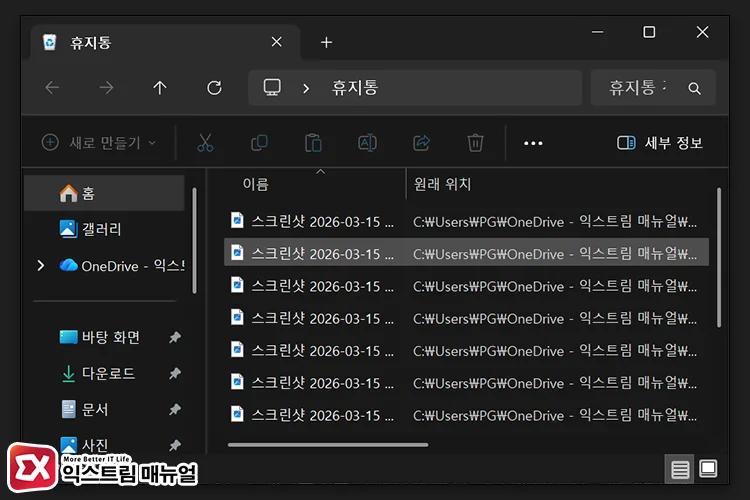This screenshot has height=500, width=750.
Task: Open 문서 in quick access
Action: pos(85,409)
